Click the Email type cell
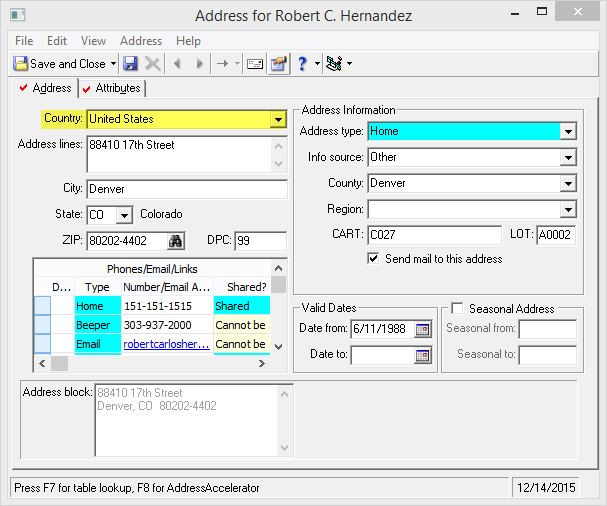607x506 pixels. pyautogui.click(x=98, y=344)
